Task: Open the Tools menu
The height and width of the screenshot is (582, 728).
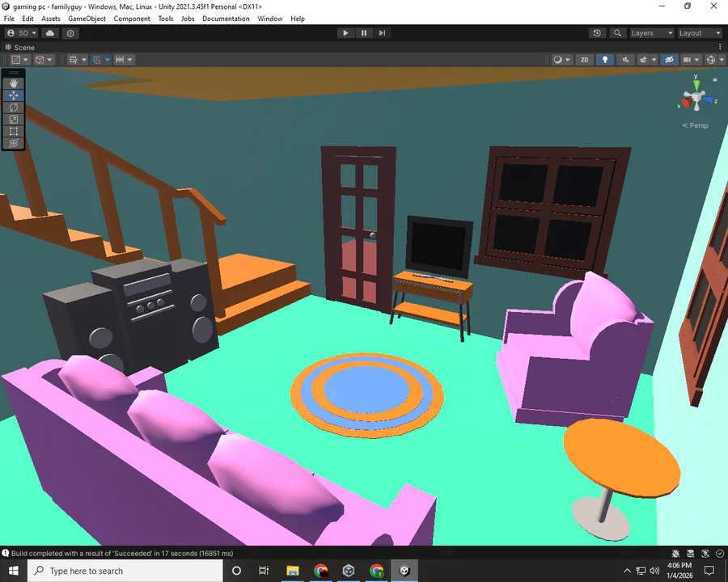Action: tap(166, 19)
